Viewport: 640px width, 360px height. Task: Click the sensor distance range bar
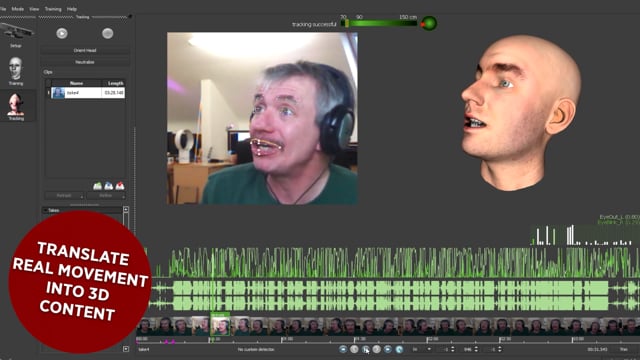[x=379, y=23]
